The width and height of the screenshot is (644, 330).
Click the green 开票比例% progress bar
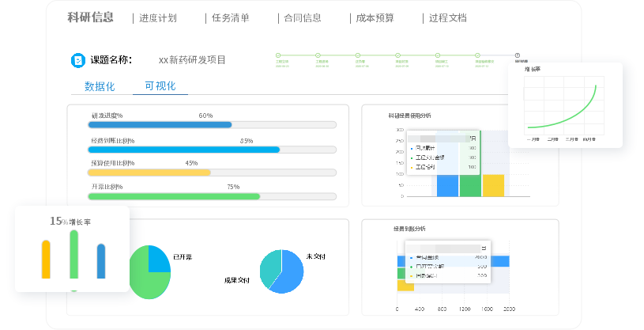pos(213,197)
